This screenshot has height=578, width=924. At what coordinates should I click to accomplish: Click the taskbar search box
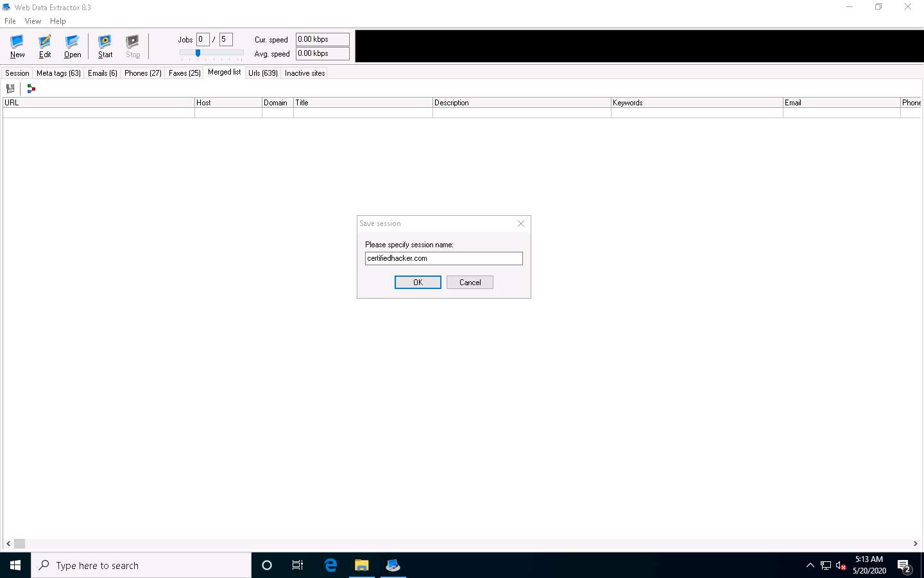141,565
